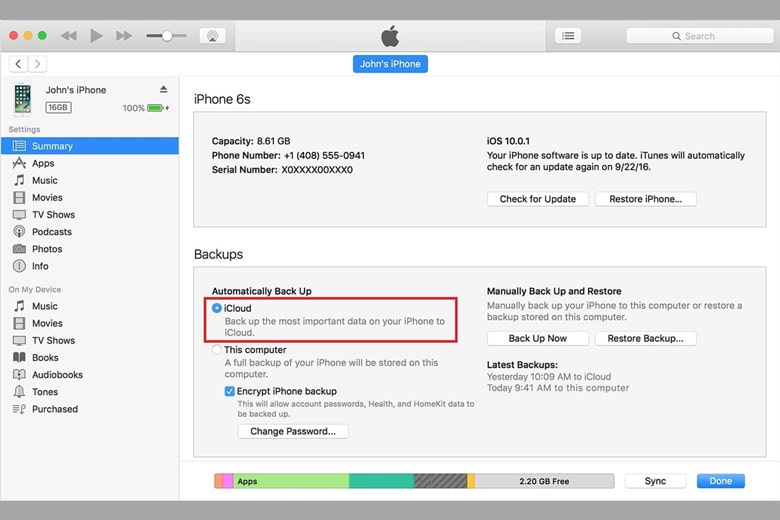Open Music under On My Device
780x520 pixels.
click(x=90, y=306)
